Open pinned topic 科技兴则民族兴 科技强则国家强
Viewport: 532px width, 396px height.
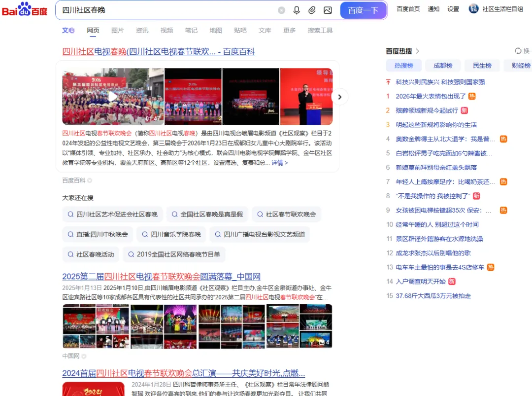pyautogui.click(x=440, y=82)
